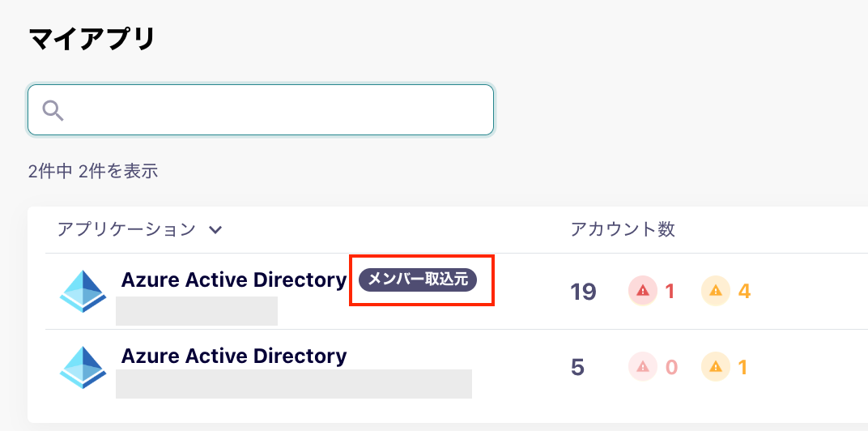The width and height of the screenshot is (868, 431).
Task: Click the orange warning icon beside count 1
Action: click(x=716, y=367)
